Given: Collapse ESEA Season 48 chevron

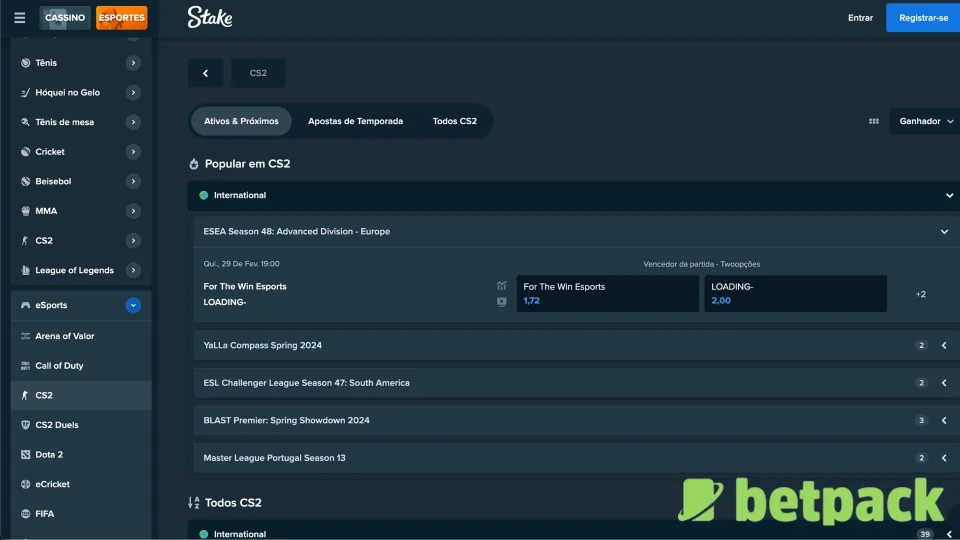Looking at the screenshot, I should pyautogui.click(x=944, y=231).
